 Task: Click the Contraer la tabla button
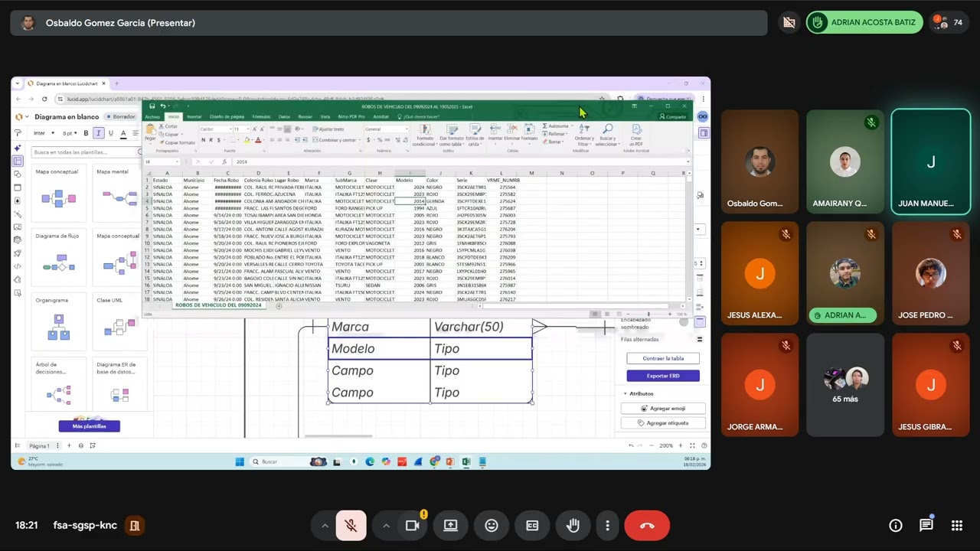663,358
